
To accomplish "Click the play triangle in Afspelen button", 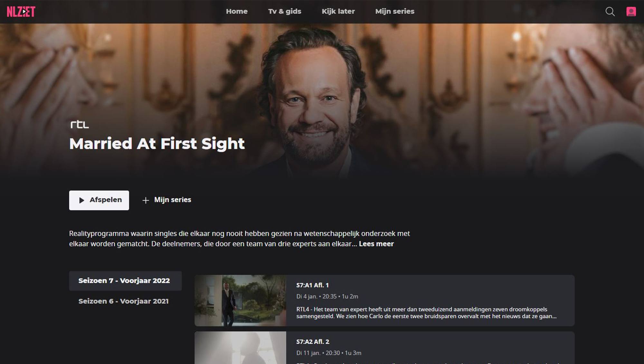I will [81, 200].
